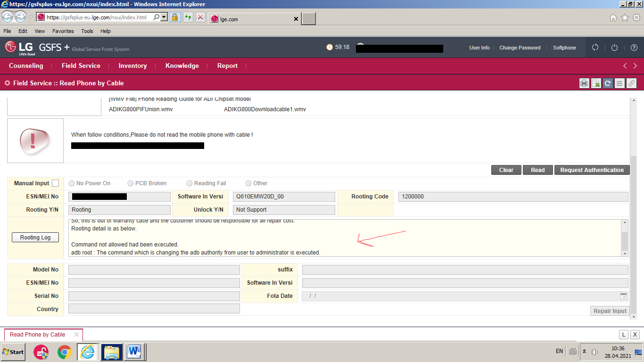Click the logout power icon
This screenshot has width=644, height=362.
[x=614, y=48]
